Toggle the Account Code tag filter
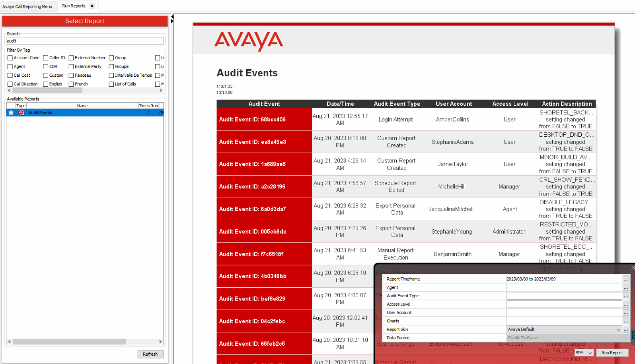The width and height of the screenshot is (635, 364). (x=10, y=58)
